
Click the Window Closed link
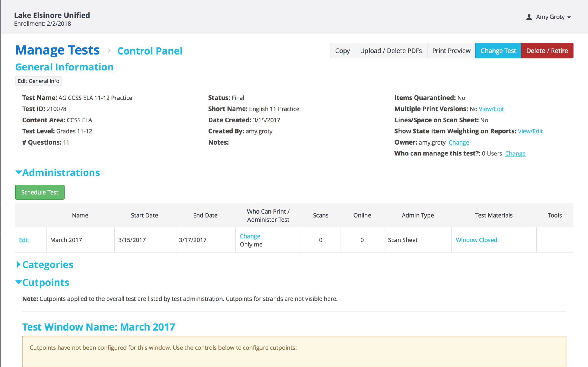click(476, 240)
